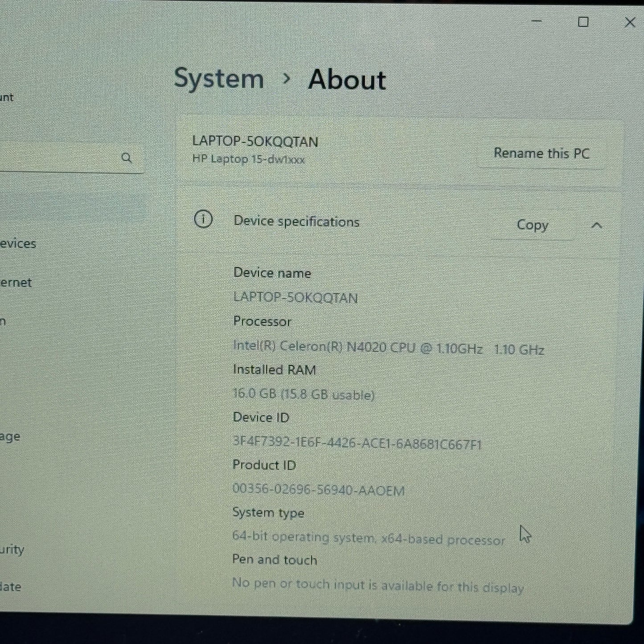Maximize the Settings window
Screen dimensions: 644x644
coord(583,21)
